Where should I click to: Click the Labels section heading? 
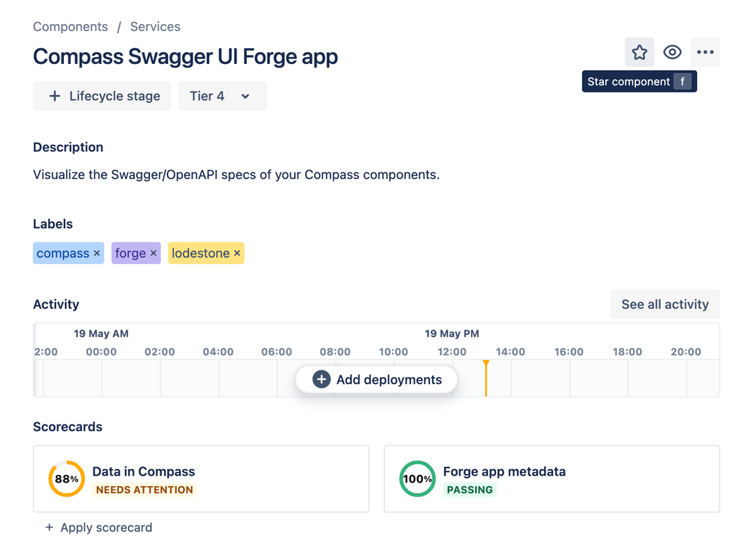tap(53, 224)
